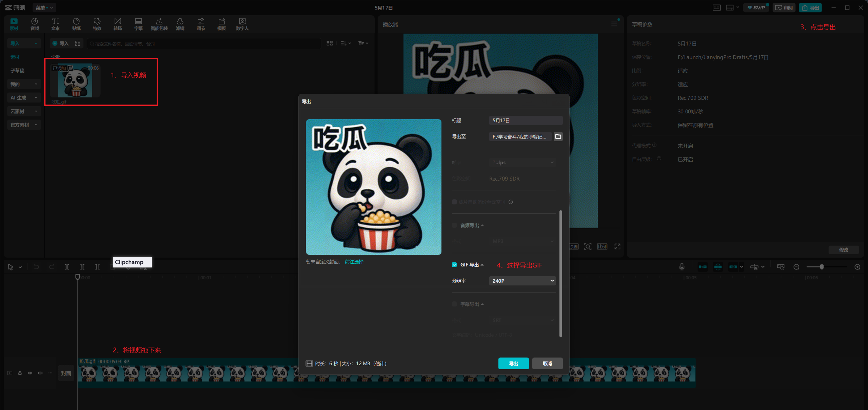Click the SVIP membership badge
This screenshot has height=410, width=868.
[x=756, y=7]
